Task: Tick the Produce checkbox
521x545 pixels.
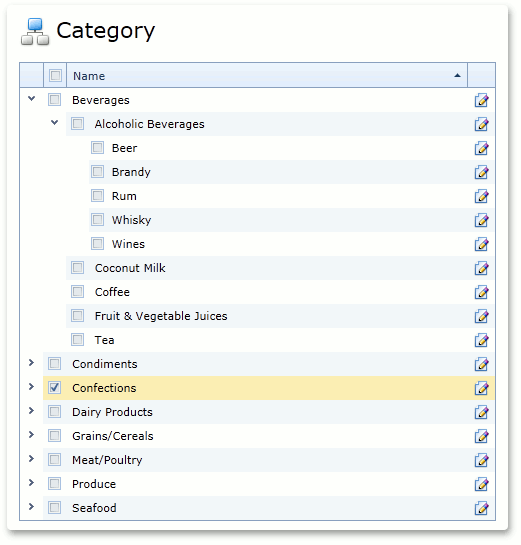Action: click(55, 483)
